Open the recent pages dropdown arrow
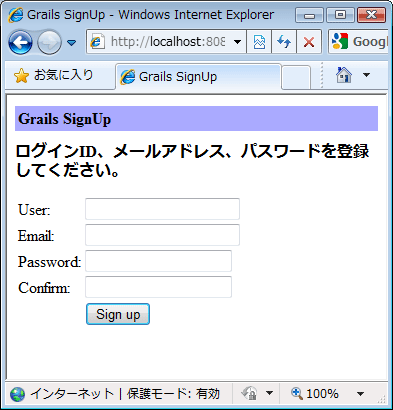The height and width of the screenshot is (410, 393). click(x=72, y=43)
